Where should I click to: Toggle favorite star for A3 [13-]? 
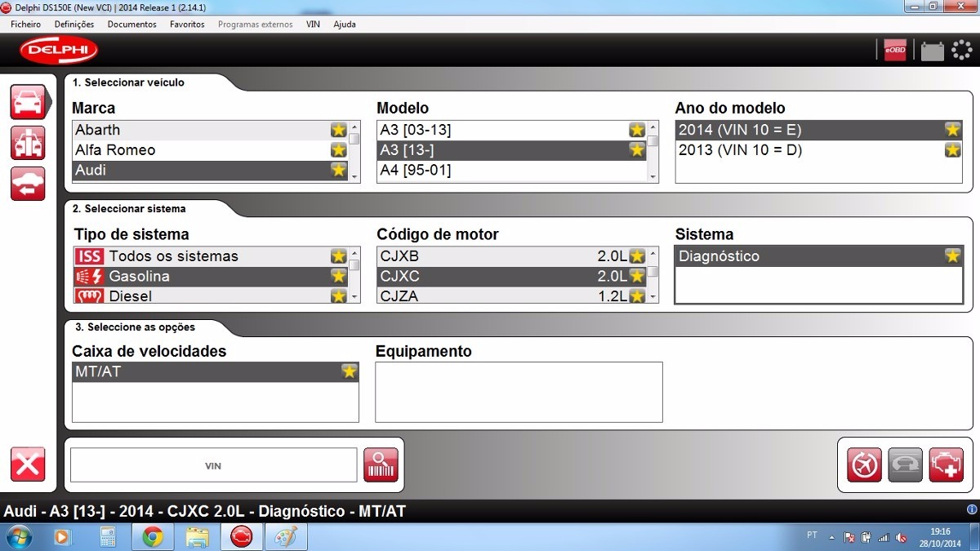tap(637, 150)
